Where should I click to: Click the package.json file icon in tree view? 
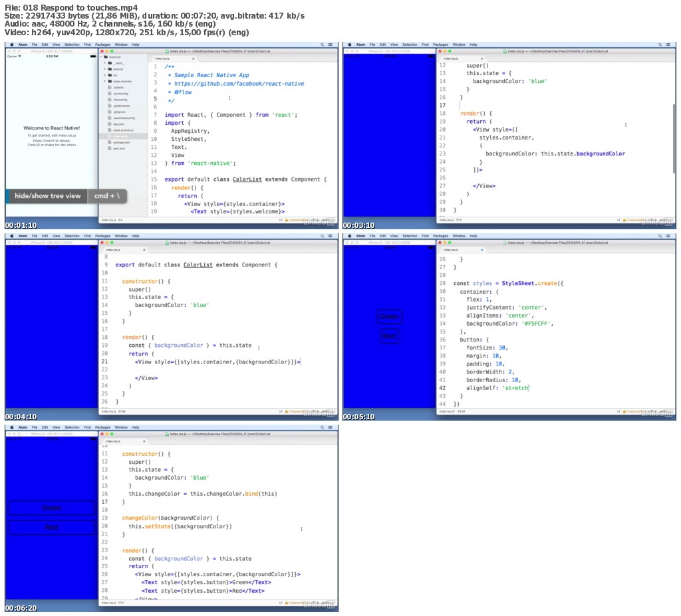[110, 142]
